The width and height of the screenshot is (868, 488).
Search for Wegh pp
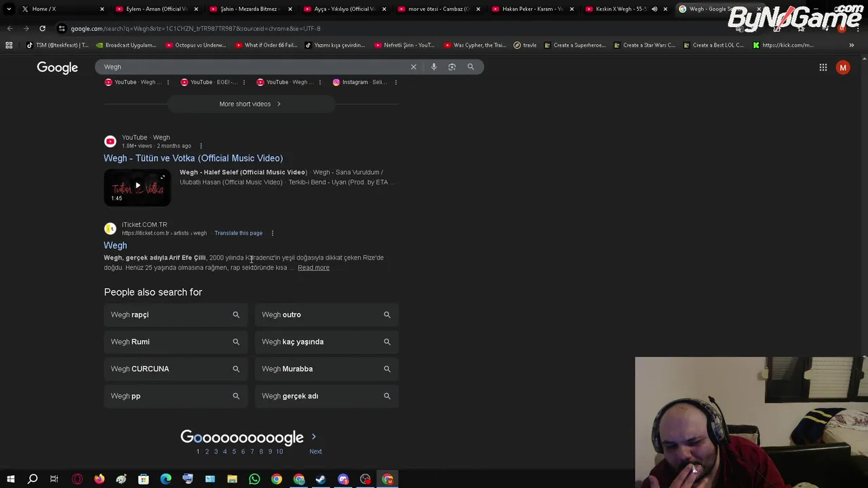tap(176, 396)
